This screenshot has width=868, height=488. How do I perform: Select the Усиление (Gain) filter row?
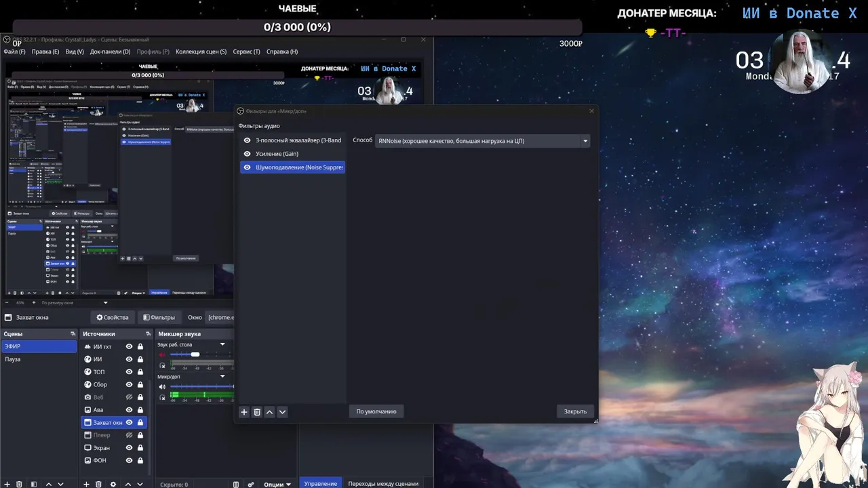[x=293, y=154]
